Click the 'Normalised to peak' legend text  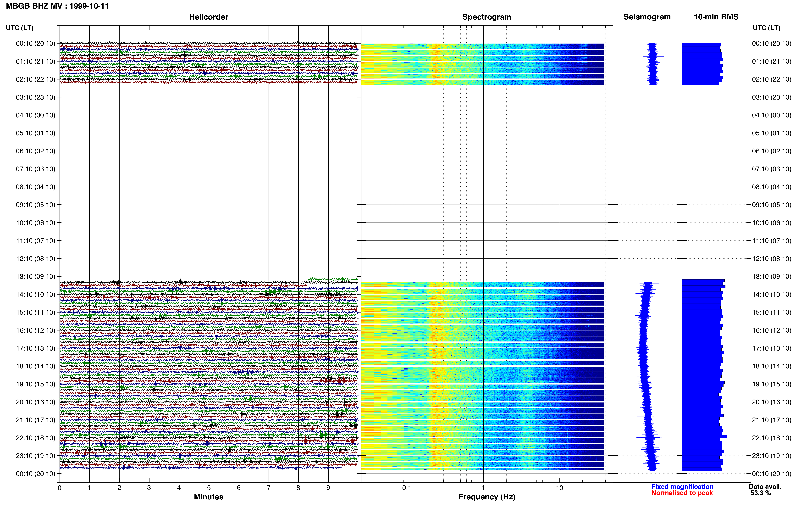(x=682, y=493)
